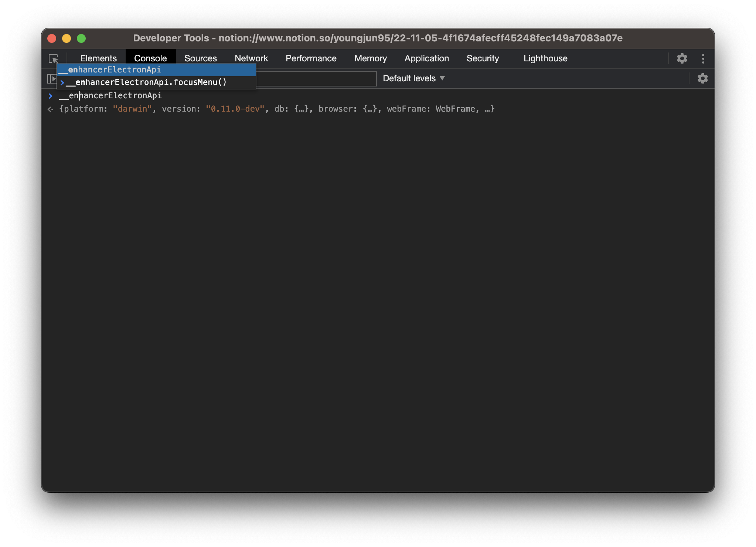Activate the inspect element picker icon
Image resolution: width=756 pixels, height=547 pixels.
pyautogui.click(x=54, y=58)
